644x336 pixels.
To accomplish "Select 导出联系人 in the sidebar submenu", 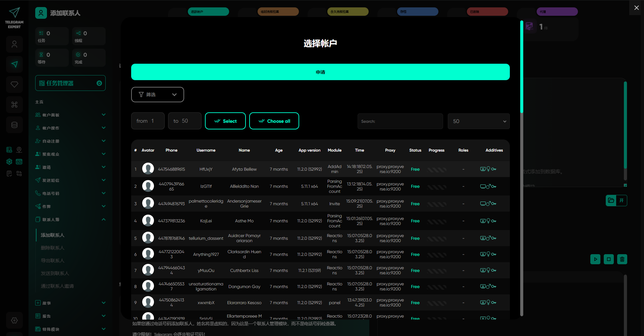I will pyautogui.click(x=52, y=261).
